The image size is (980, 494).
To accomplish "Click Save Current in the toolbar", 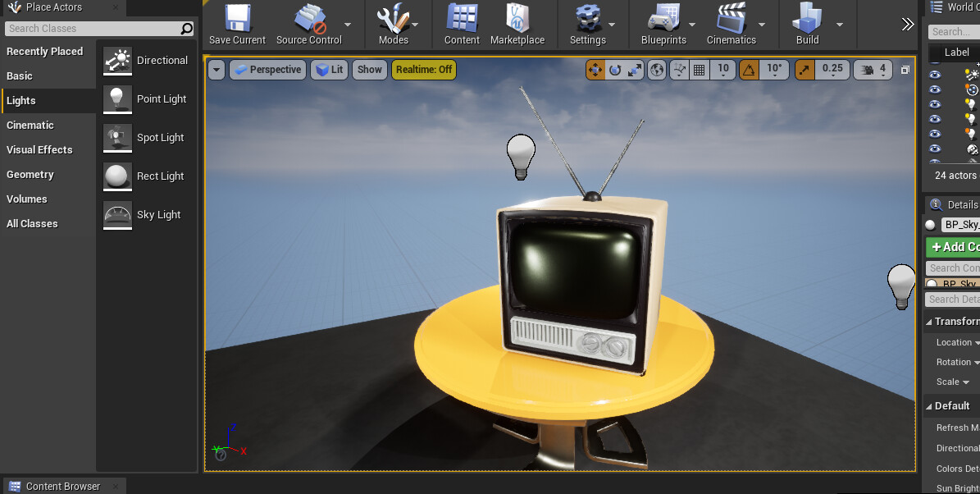I will click(x=236, y=25).
